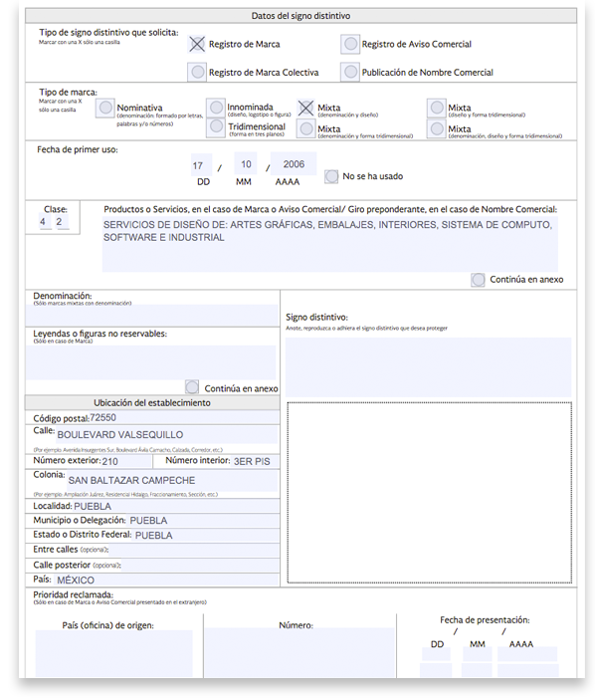Click the Fecha de presentación DD field
Screen dimensions: 595x700
coord(436,654)
